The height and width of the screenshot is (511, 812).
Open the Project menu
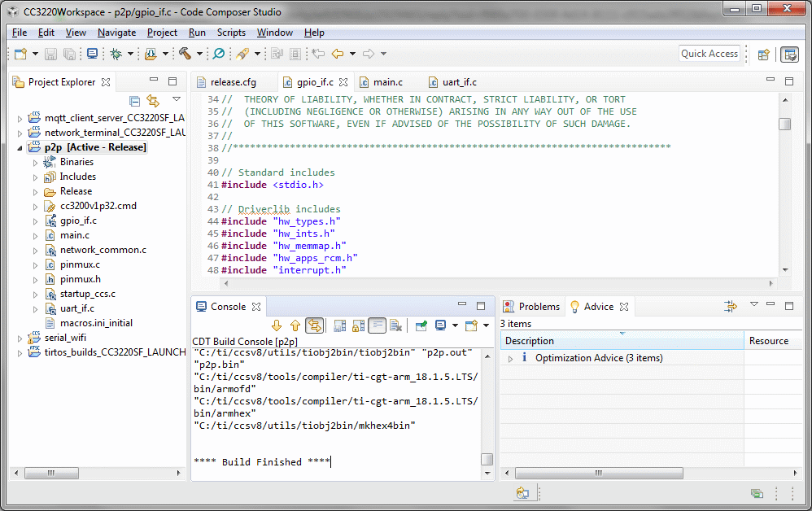click(x=162, y=33)
